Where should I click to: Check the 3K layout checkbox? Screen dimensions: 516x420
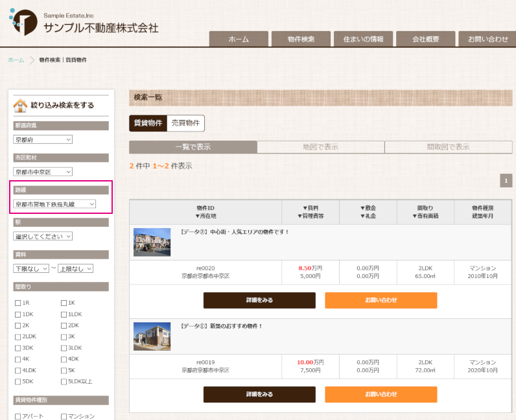tap(64, 337)
